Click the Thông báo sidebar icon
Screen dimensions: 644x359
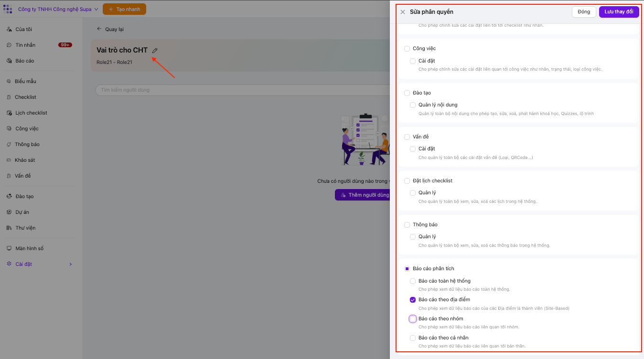[9, 144]
